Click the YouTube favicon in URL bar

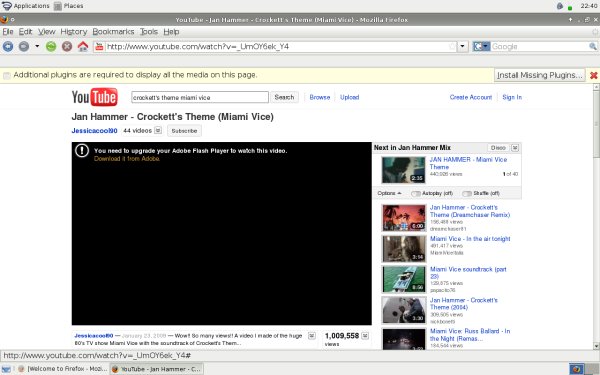tap(99, 47)
